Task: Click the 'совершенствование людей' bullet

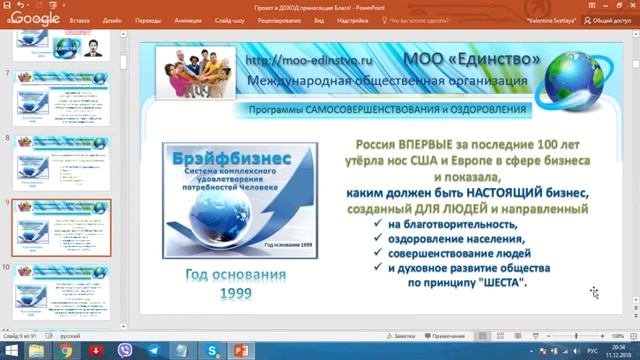Action: [x=459, y=253]
